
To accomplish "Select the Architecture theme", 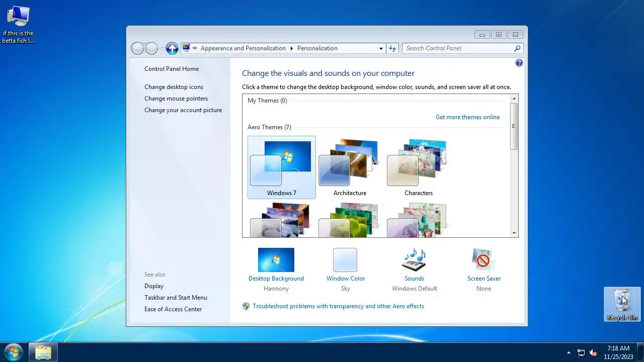I will coord(350,167).
